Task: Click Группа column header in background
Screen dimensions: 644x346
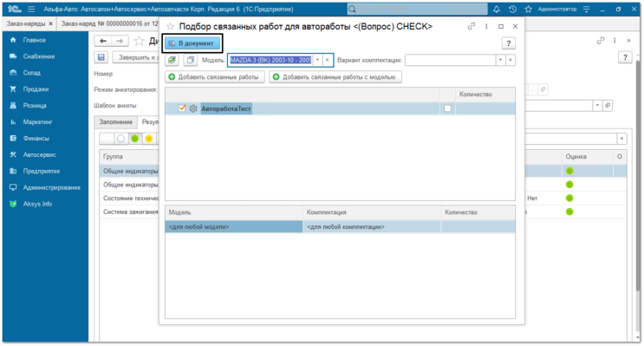Action: pyautogui.click(x=129, y=157)
